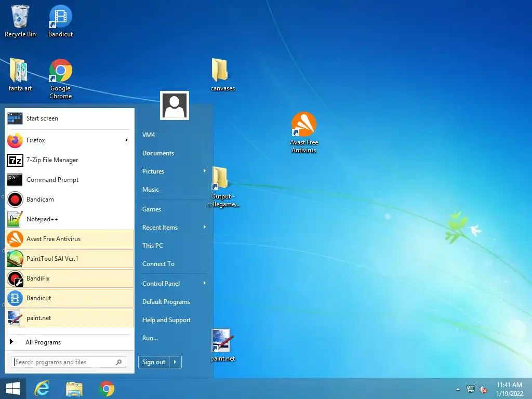The image size is (532, 399).
Task: Click the network tray icon
Action: click(x=471, y=389)
